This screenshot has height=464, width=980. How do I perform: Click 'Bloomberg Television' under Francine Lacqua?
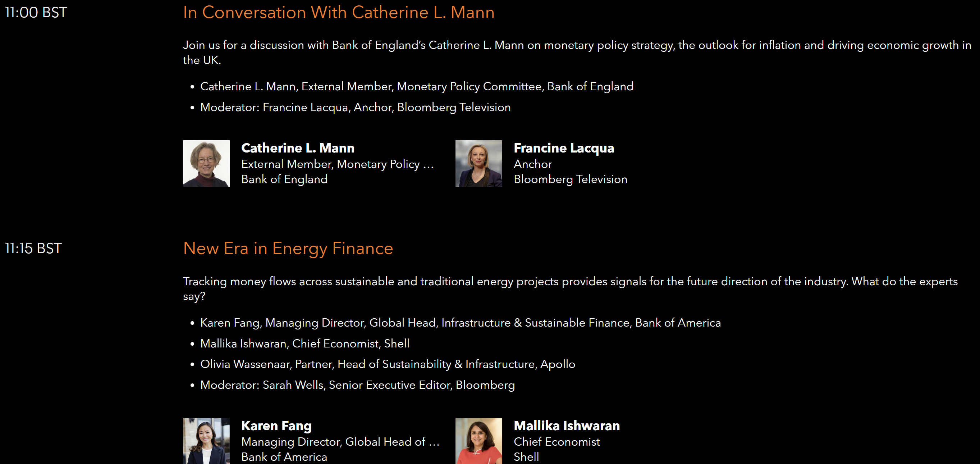pos(570,179)
